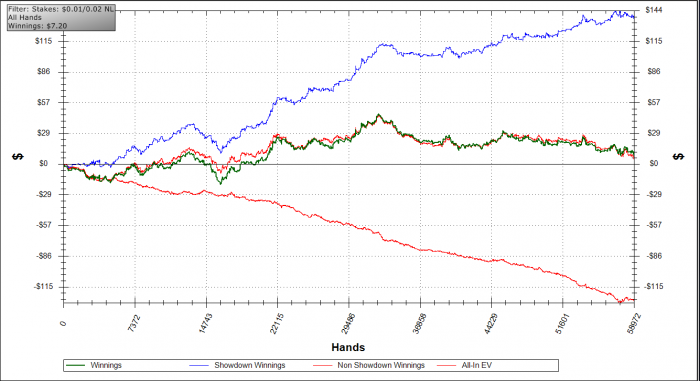Click the blue Showdown Winnings legend swatch
The width and height of the screenshot is (700, 381).
(x=199, y=365)
